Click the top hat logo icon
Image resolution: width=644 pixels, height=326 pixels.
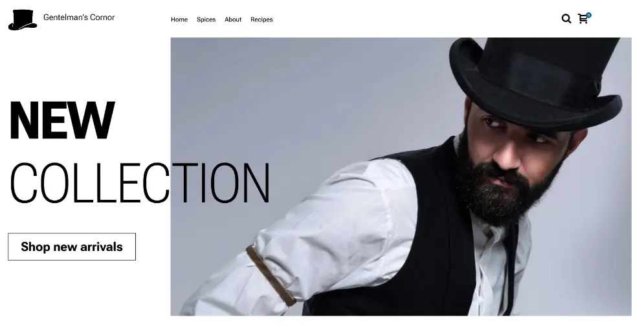coord(23,19)
